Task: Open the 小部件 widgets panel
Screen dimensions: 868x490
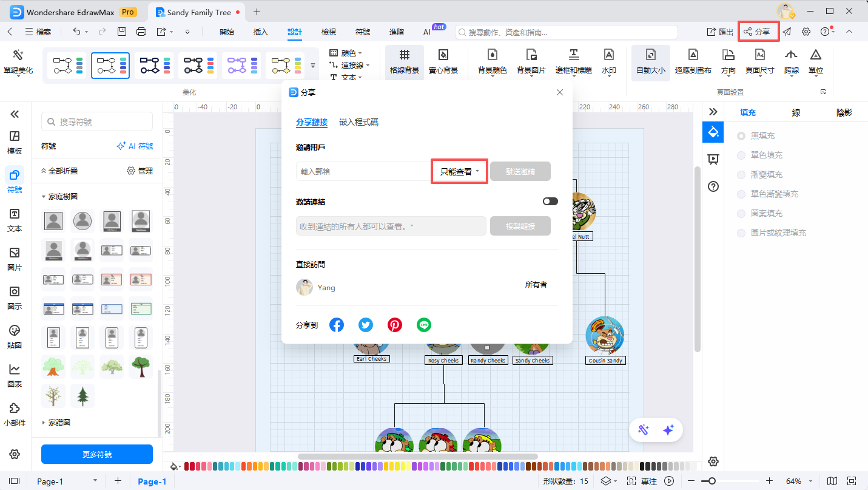Action: [x=15, y=412]
